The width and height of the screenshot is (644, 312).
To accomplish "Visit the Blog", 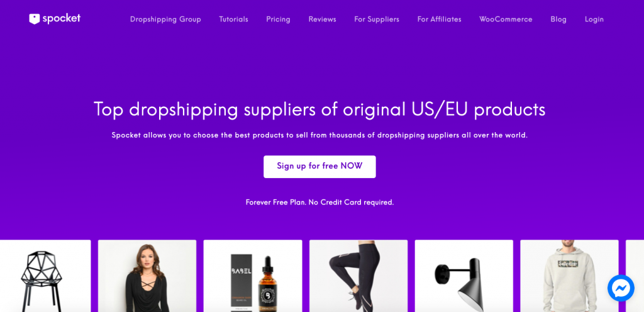I will pyautogui.click(x=558, y=19).
